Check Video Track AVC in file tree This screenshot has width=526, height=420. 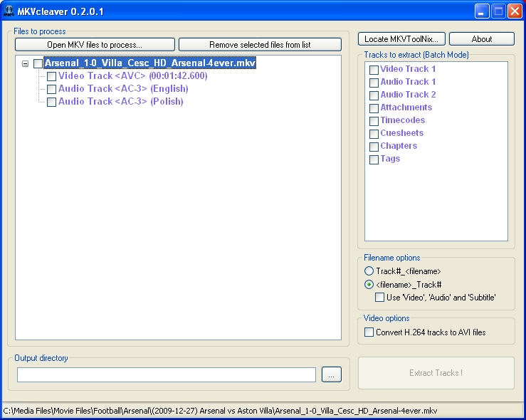click(51, 76)
